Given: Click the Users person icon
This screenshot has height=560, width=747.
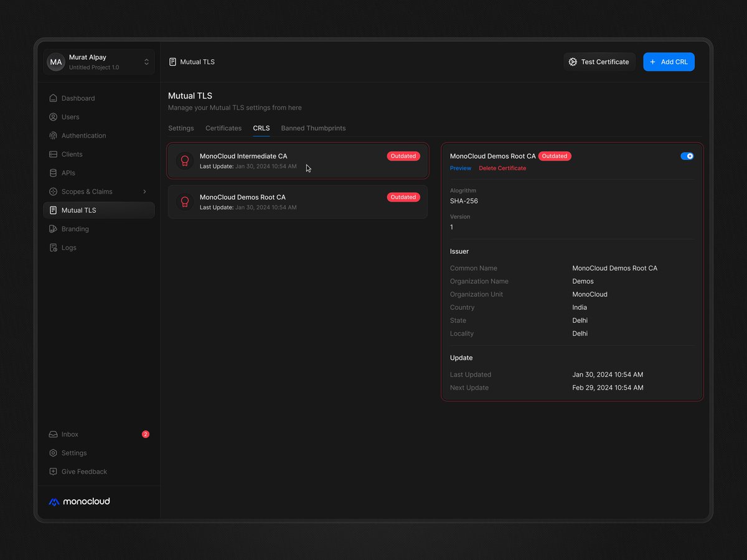Looking at the screenshot, I should click(x=53, y=117).
